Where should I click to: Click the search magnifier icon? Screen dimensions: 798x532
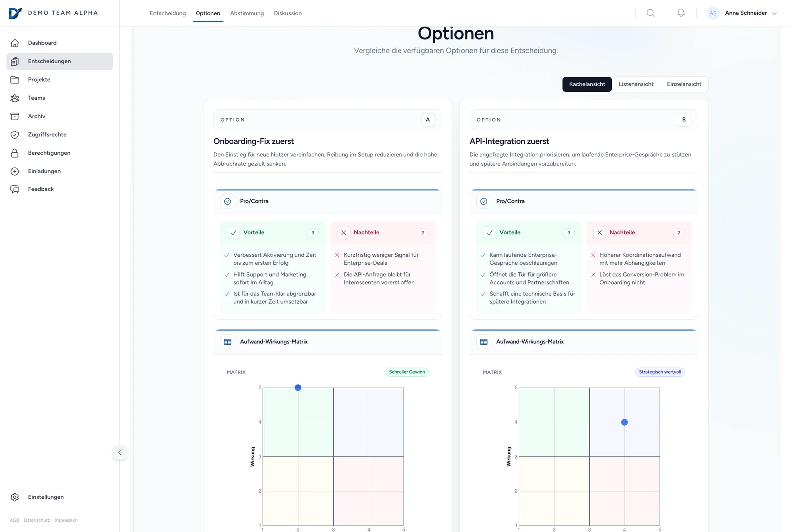(x=650, y=13)
